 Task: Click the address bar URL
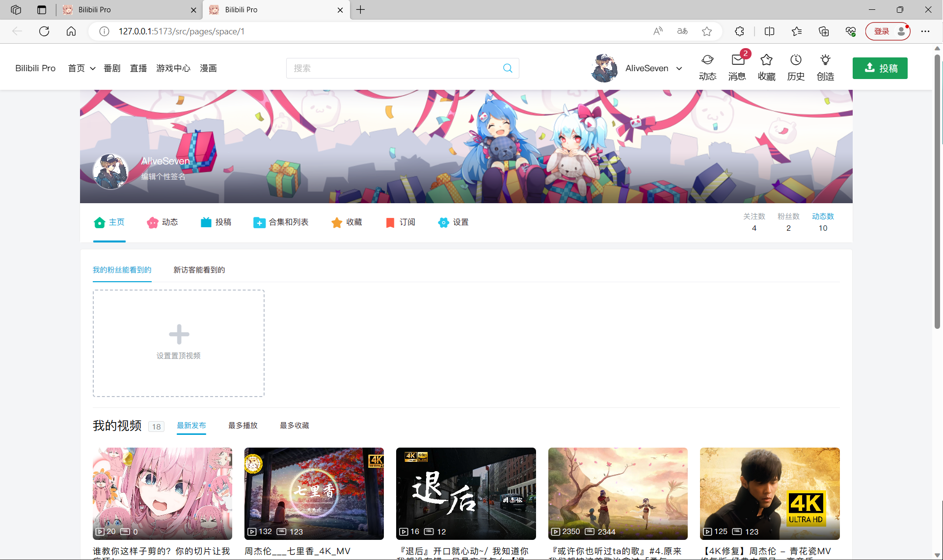[182, 31]
